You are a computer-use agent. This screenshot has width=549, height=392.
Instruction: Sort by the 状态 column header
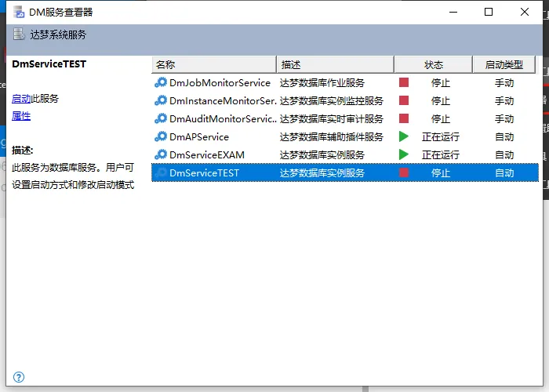[x=434, y=65]
